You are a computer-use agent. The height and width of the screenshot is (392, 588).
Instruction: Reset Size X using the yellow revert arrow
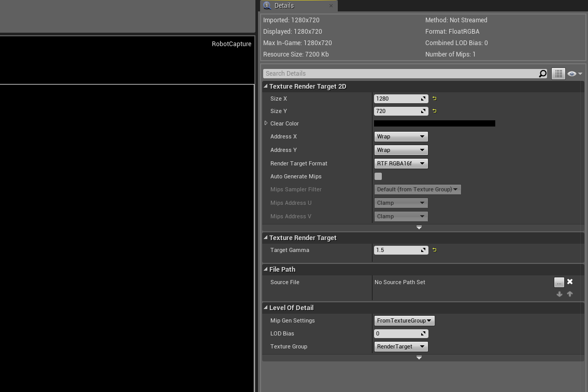tap(434, 99)
